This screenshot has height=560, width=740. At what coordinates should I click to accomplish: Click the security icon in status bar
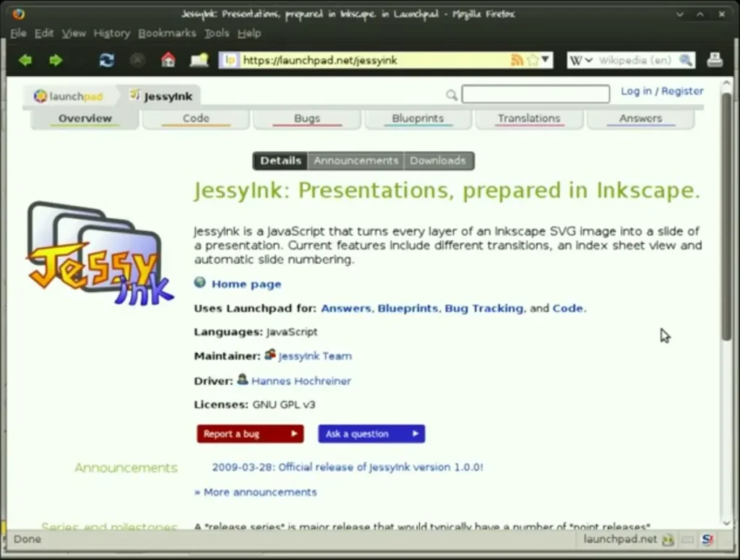(668, 540)
